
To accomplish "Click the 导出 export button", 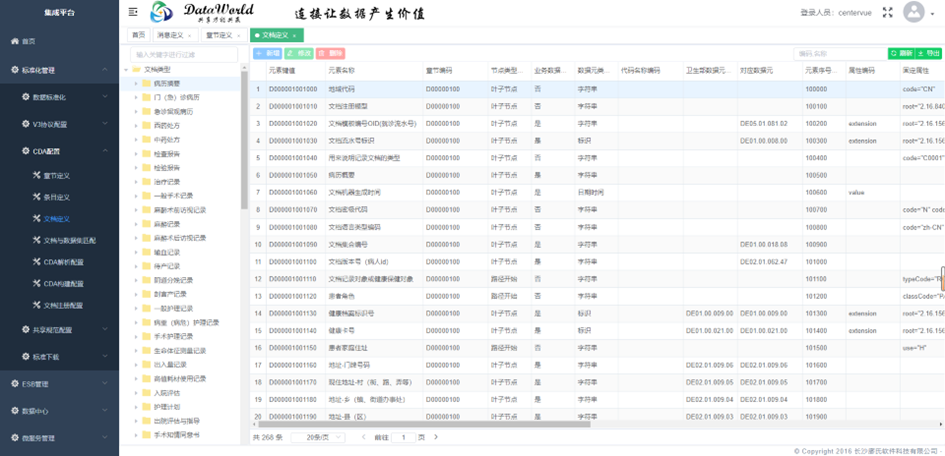I will click(928, 54).
